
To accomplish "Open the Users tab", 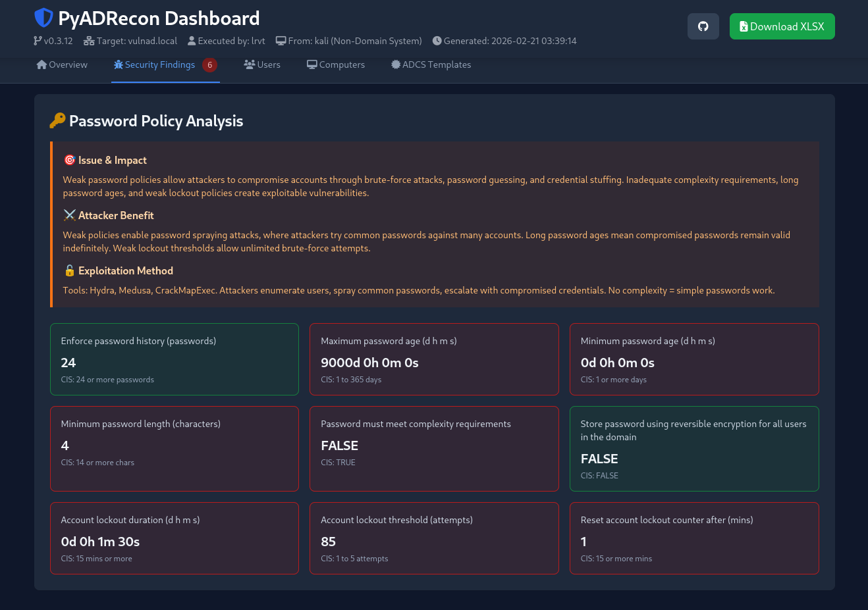I will tap(262, 64).
